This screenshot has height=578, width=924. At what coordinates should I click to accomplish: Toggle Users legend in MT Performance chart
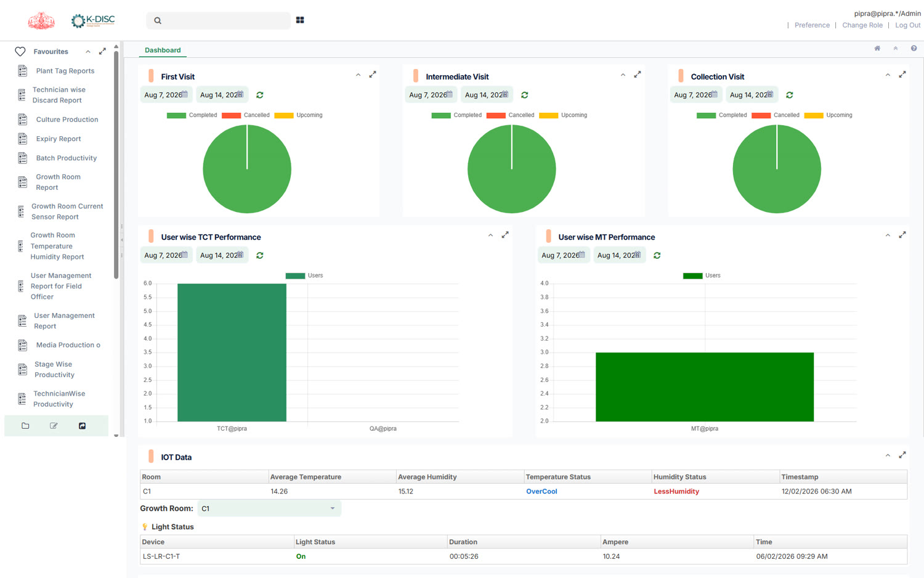tap(702, 275)
